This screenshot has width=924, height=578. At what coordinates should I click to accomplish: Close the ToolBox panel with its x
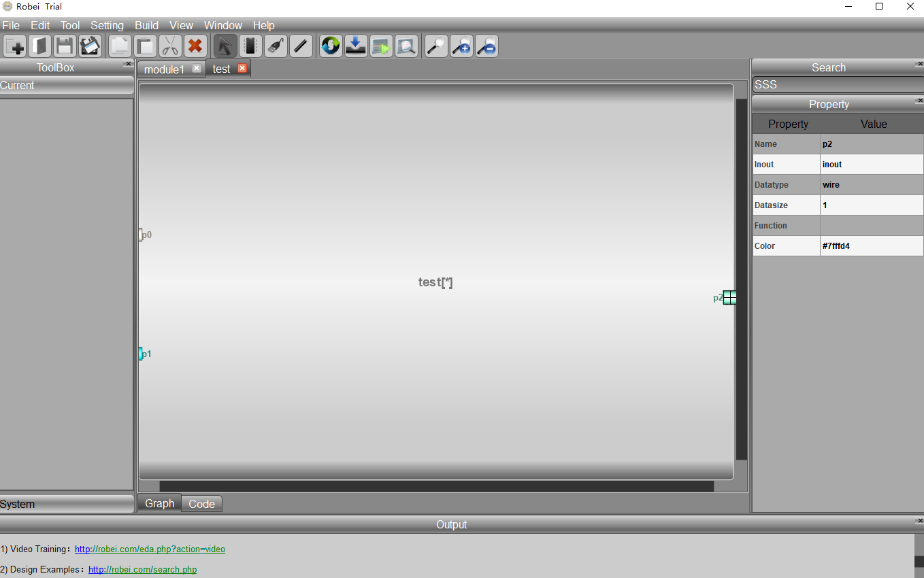pos(128,64)
